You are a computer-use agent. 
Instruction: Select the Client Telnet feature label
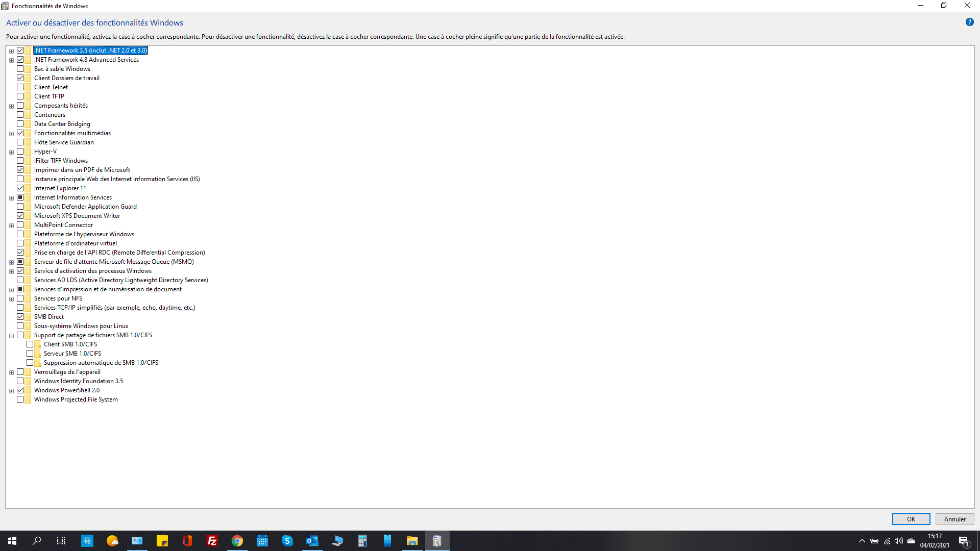tap(51, 87)
